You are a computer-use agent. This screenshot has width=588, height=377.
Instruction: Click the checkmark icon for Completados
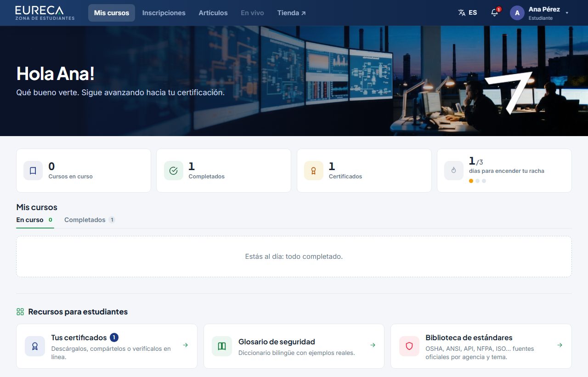(173, 171)
